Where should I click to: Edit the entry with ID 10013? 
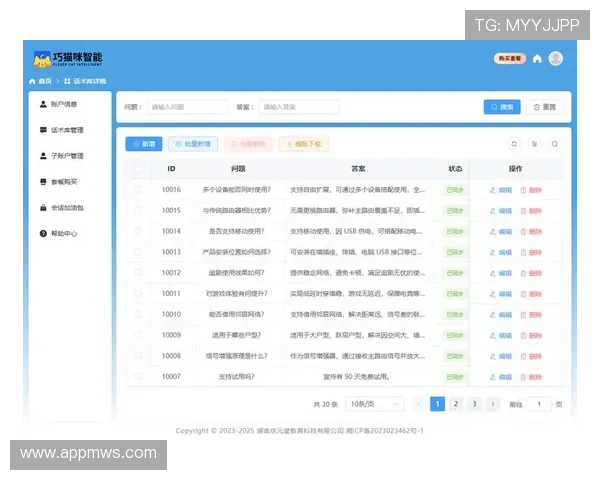[x=501, y=253]
